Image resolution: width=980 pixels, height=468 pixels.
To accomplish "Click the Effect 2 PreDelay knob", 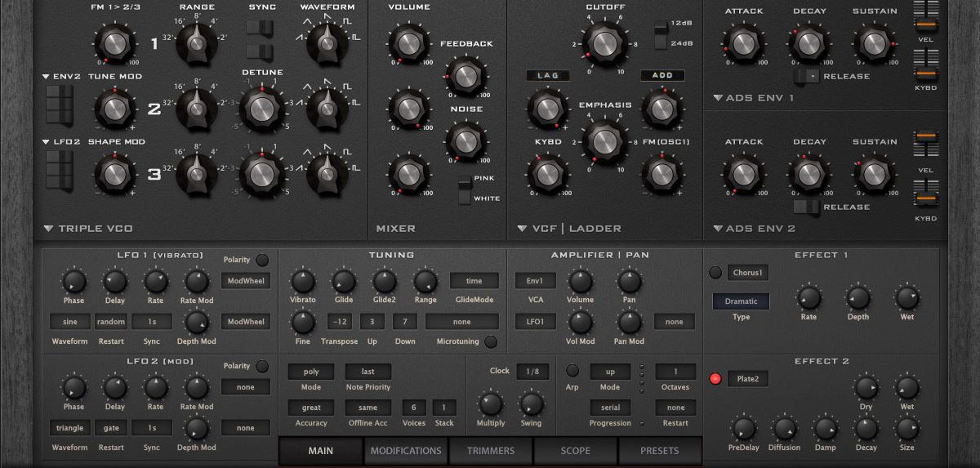I will pos(743,429).
